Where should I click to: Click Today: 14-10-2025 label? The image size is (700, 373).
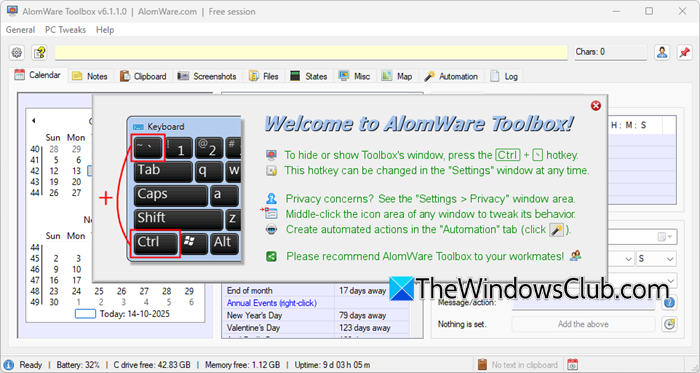(135, 314)
